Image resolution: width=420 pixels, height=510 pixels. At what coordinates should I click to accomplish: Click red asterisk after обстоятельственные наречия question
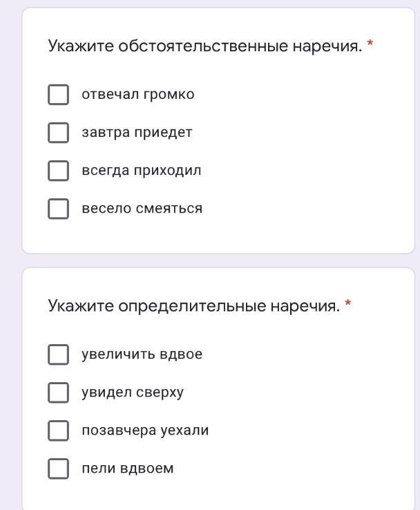click(371, 44)
